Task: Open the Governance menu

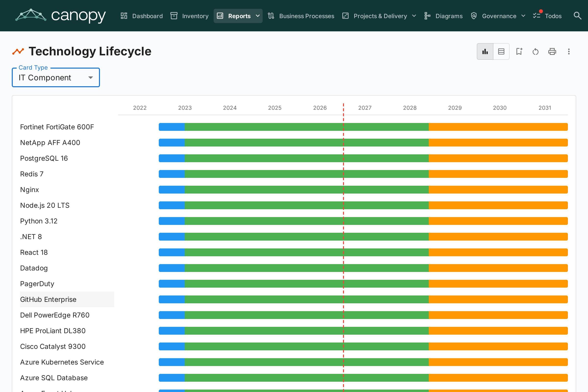Action: click(x=498, y=16)
